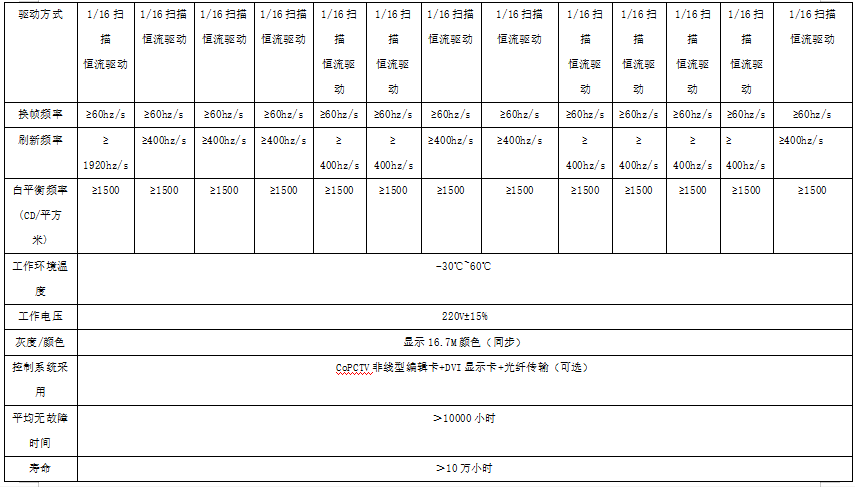The image size is (855, 487).
Task: Select the >10万小时 lifespan value
Action: [x=464, y=468]
